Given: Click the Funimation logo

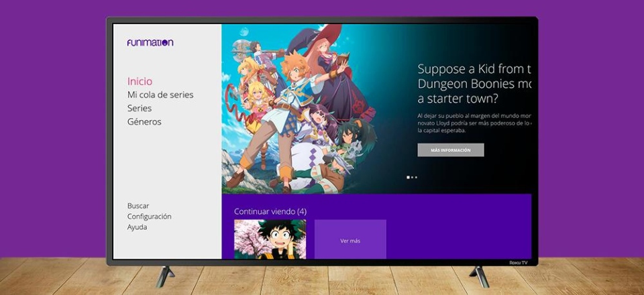Looking at the screenshot, I should 150,42.
